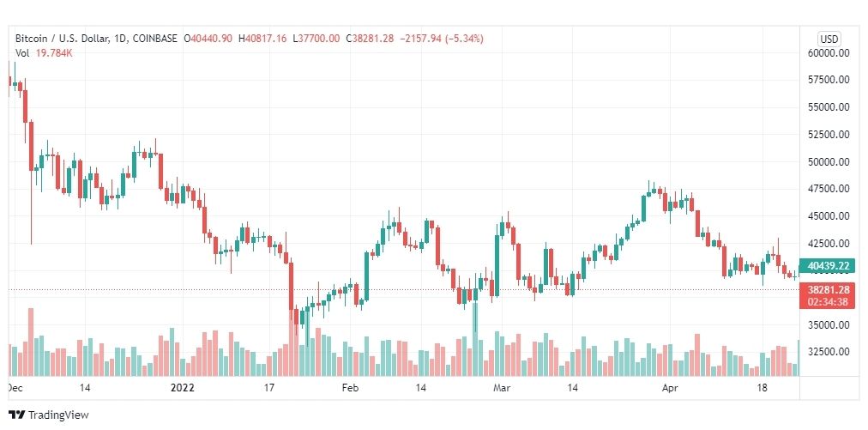Click the high price value H40817.16
Viewport: 868px width, 430px height.
point(263,39)
